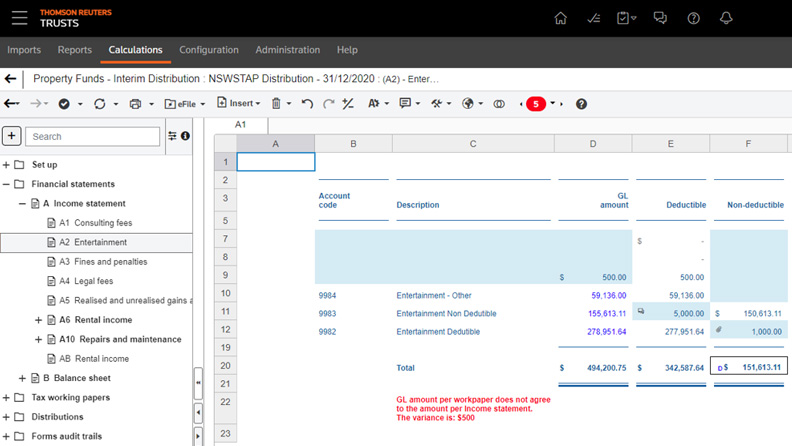Open the Configuration tab
This screenshot has width=792, height=446.
point(209,50)
